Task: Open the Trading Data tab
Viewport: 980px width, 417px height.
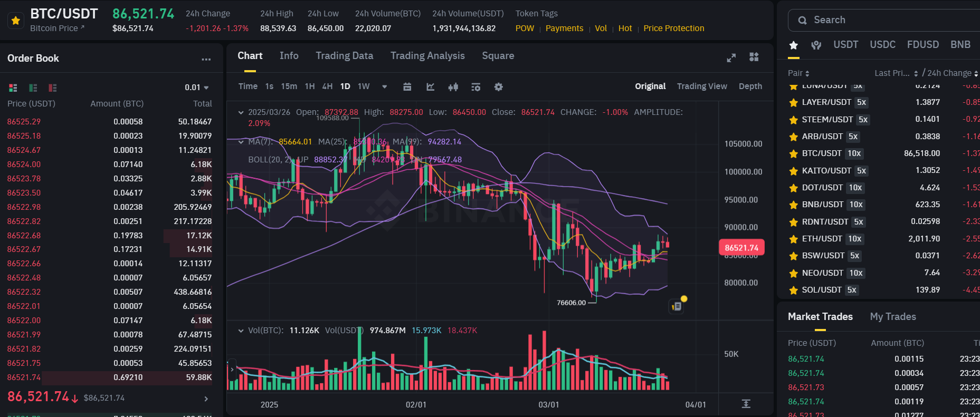Action: [345, 56]
